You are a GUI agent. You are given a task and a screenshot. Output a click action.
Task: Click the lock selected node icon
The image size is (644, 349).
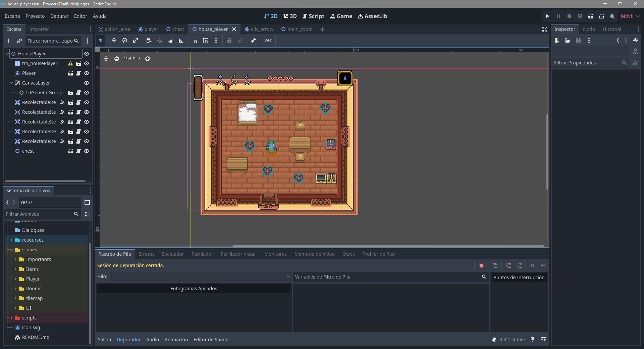tap(229, 40)
